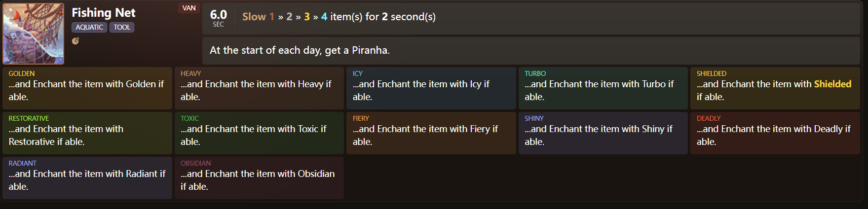Choose the Deadly enchantment card
The height and width of the screenshot is (209, 868).
click(775, 133)
